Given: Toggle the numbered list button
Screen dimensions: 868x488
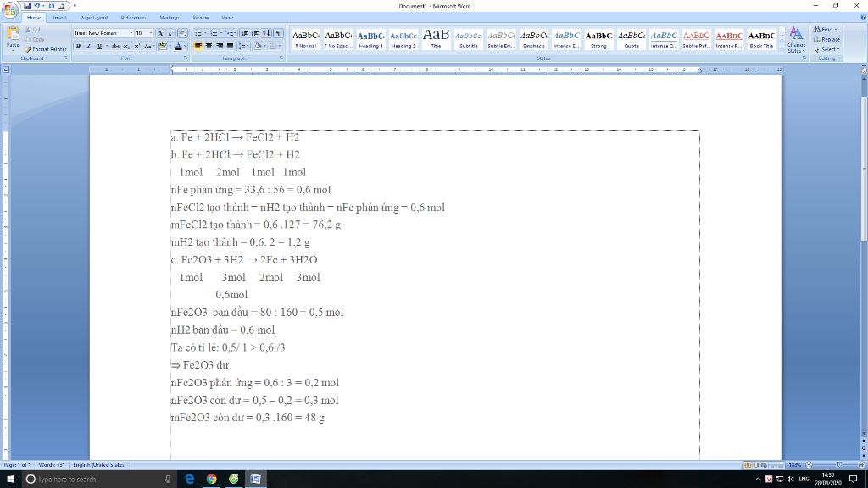Looking at the screenshot, I should [214, 33].
